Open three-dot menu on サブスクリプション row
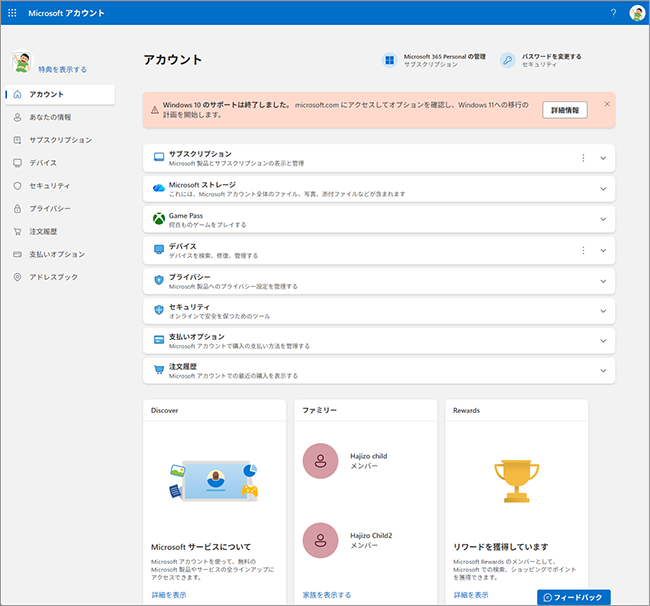This screenshot has height=606, width=650. pyautogui.click(x=583, y=158)
